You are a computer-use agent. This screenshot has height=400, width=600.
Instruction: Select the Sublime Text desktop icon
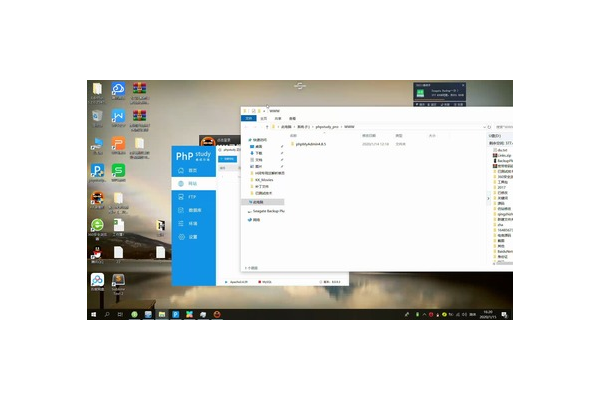click(x=118, y=284)
